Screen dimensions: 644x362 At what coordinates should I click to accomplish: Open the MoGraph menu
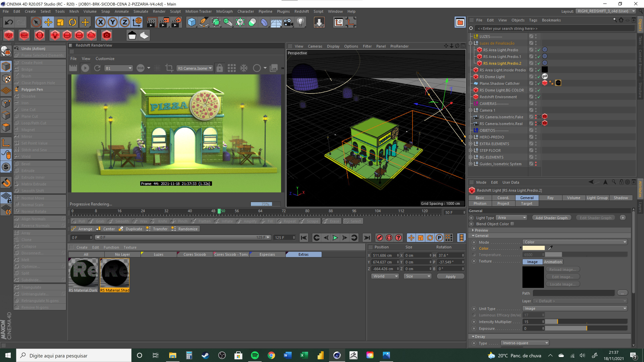pos(224,11)
